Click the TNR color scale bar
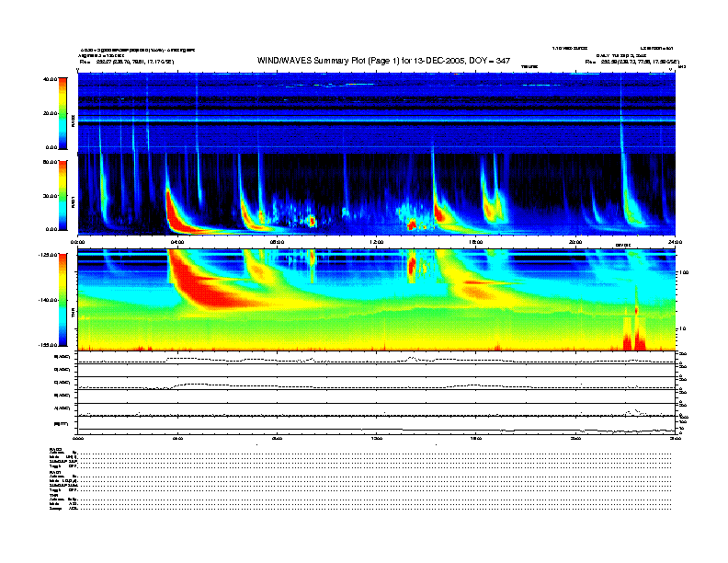 [63, 300]
